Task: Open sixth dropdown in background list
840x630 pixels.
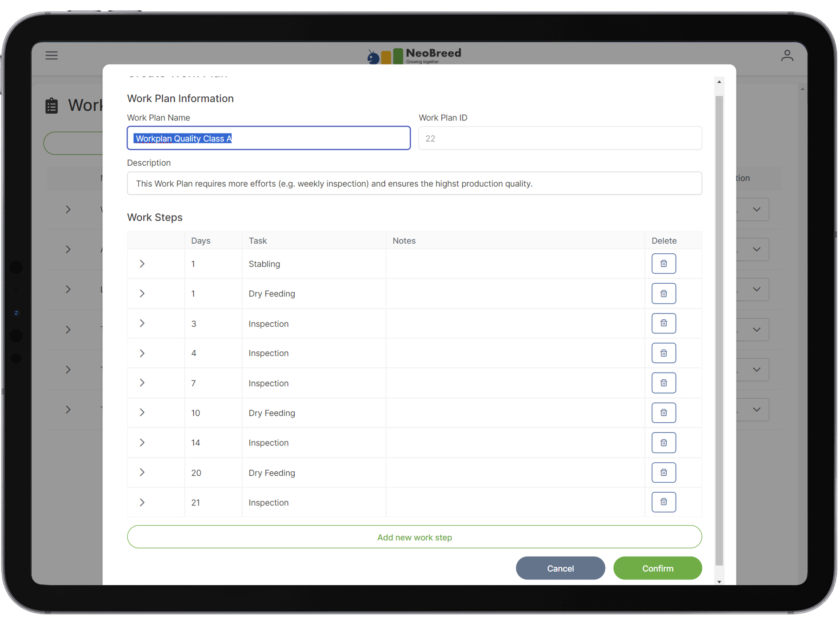Action: (x=756, y=409)
